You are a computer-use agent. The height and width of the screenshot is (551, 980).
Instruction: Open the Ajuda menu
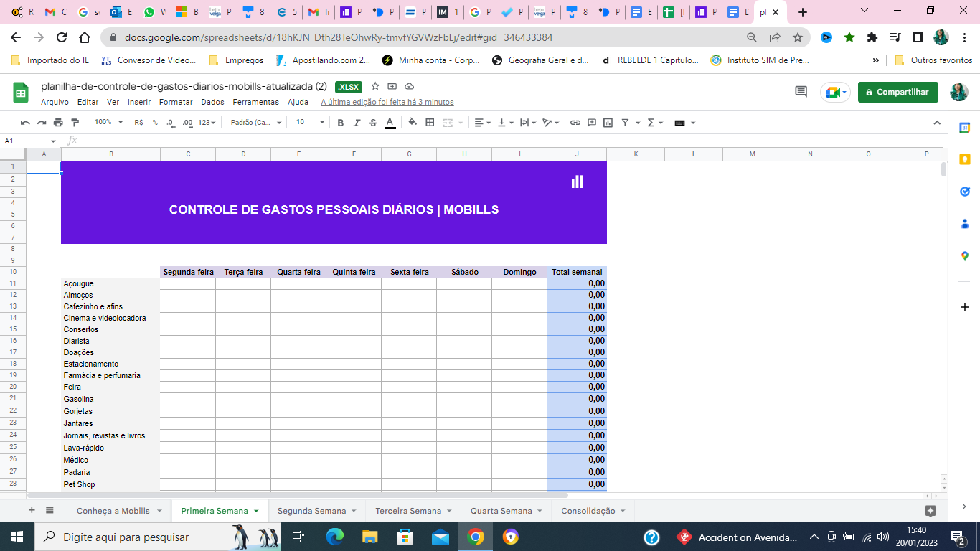(298, 102)
